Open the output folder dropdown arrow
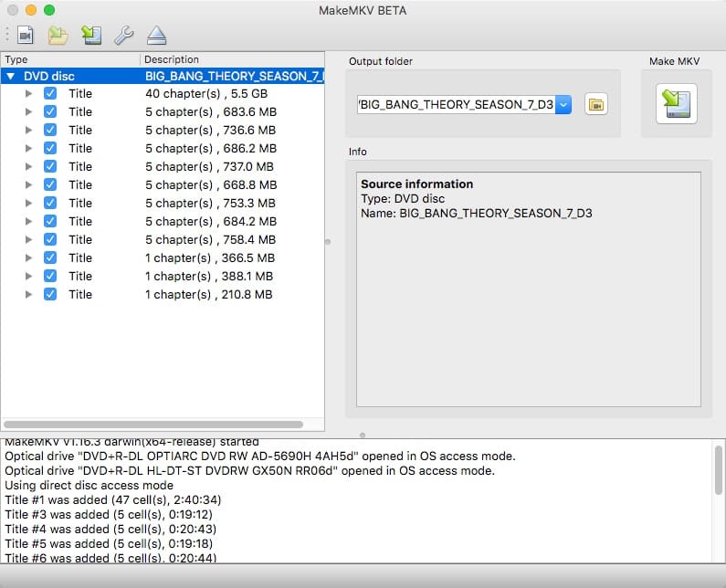726x588 pixels. (x=563, y=104)
